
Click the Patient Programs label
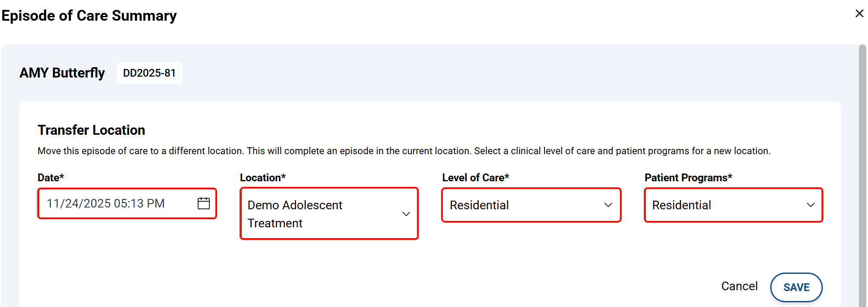pyautogui.click(x=688, y=178)
